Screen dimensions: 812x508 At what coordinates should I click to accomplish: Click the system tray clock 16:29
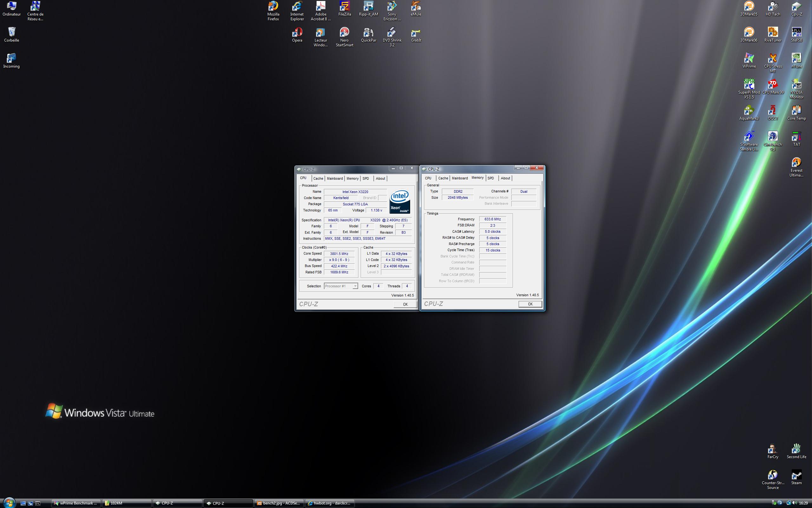pyautogui.click(x=803, y=503)
